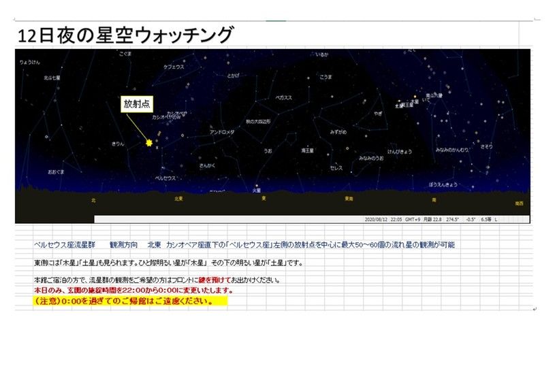Click the やぎ constellation label

378,114
